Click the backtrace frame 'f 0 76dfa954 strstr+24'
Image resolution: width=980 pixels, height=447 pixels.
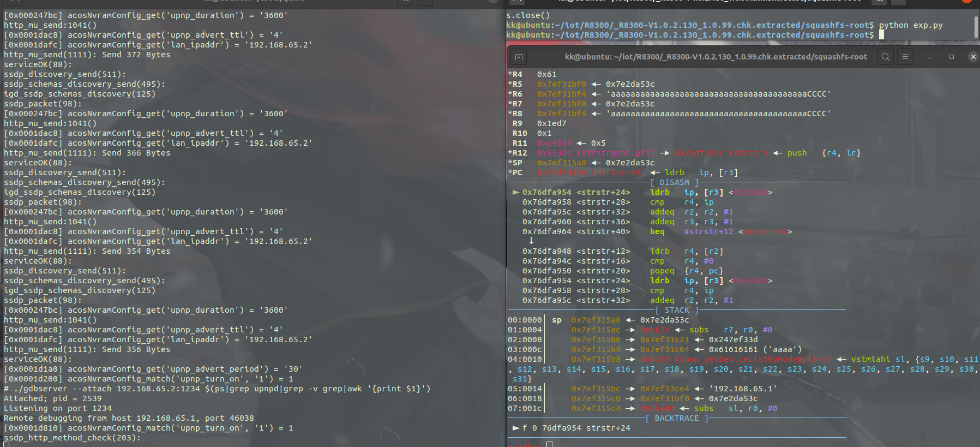(572, 428)
